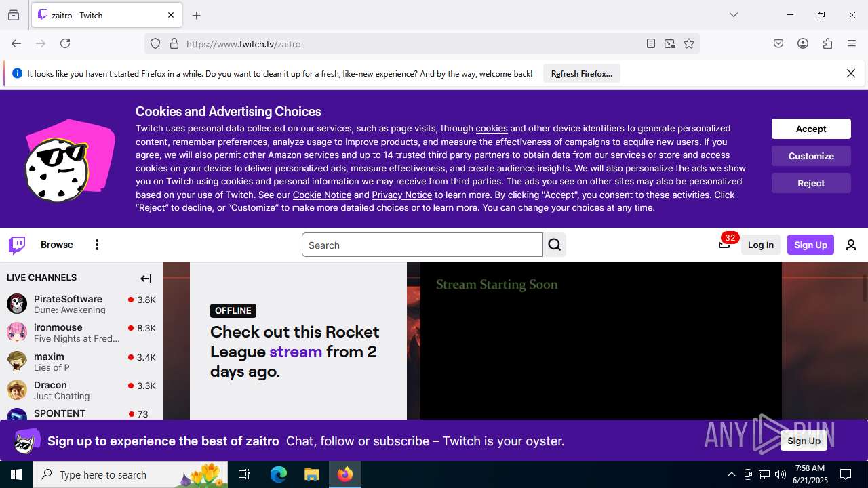Open the Windows notification center
Screen dimensions: 868x488
[846, 474]
